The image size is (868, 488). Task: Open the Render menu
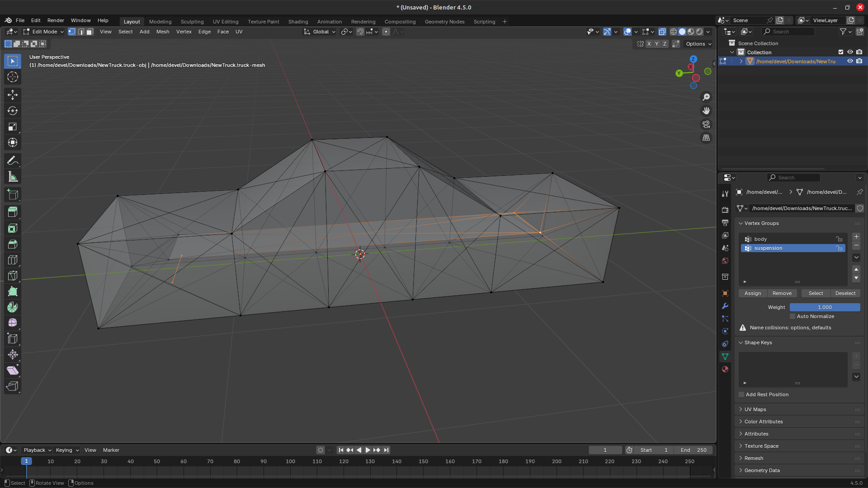pos(56,20)
